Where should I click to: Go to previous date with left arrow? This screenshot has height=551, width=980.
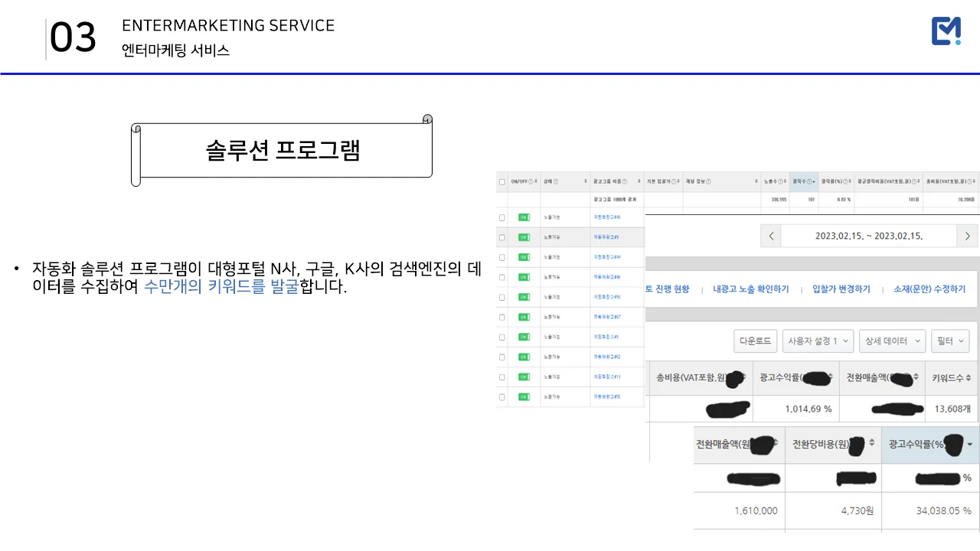point(771,236)
